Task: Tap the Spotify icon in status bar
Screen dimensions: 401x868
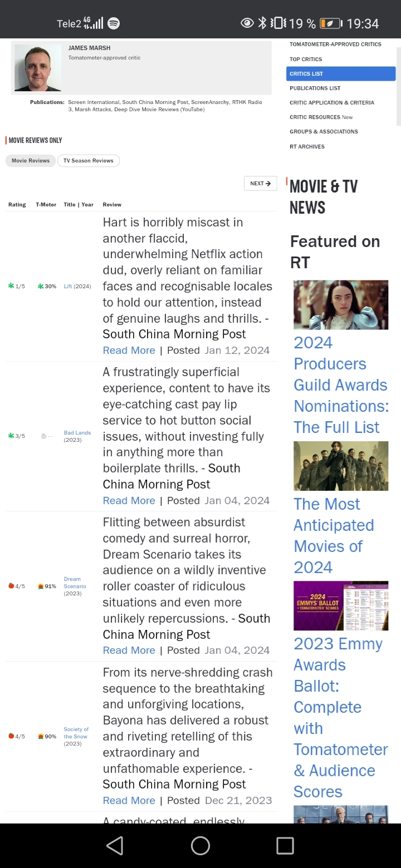Action: pyautogui.click(x=114, y=23)
